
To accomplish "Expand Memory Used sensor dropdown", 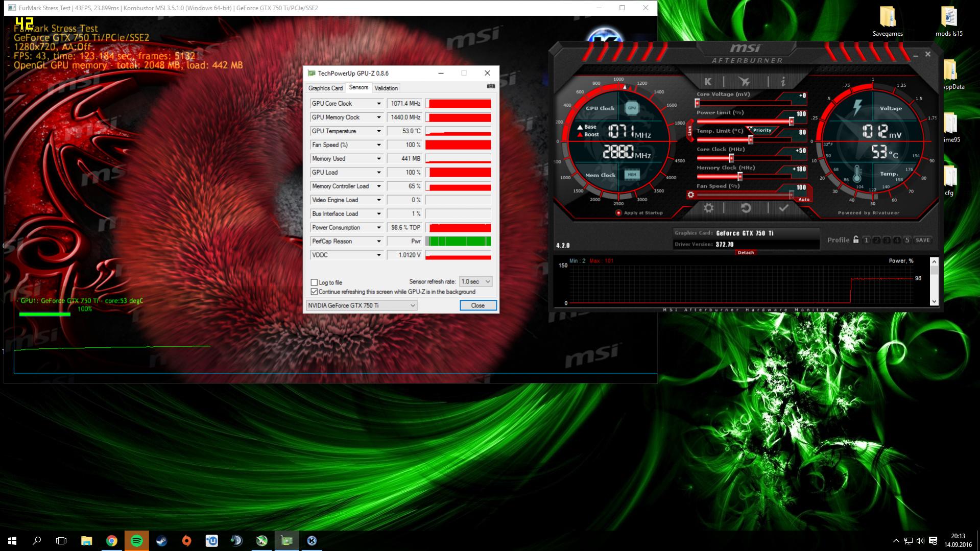I will 378,159.
